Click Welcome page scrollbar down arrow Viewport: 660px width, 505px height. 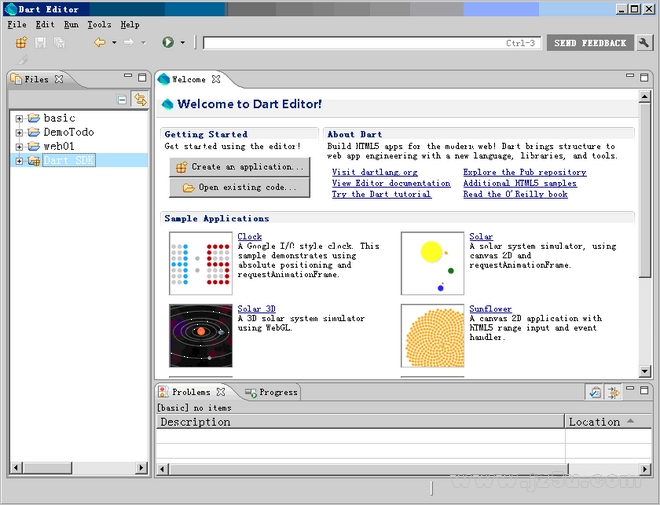click(x=644, y=371)
